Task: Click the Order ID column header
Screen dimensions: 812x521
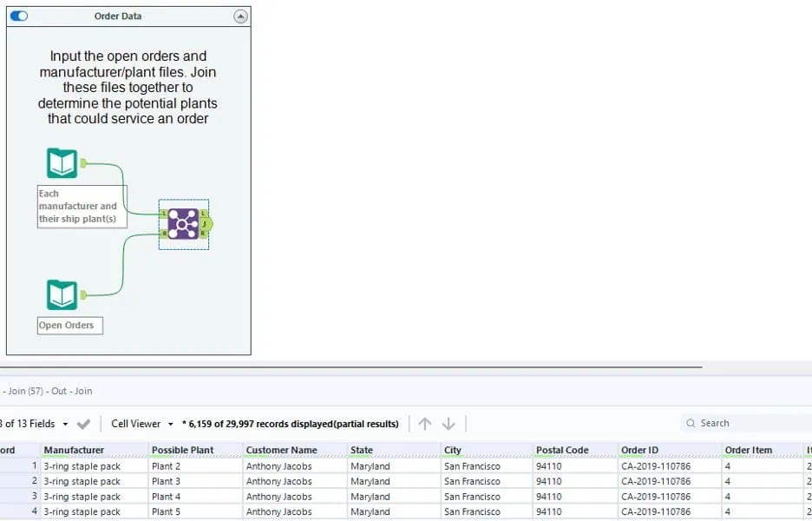Action: click(x=639, y=450)
